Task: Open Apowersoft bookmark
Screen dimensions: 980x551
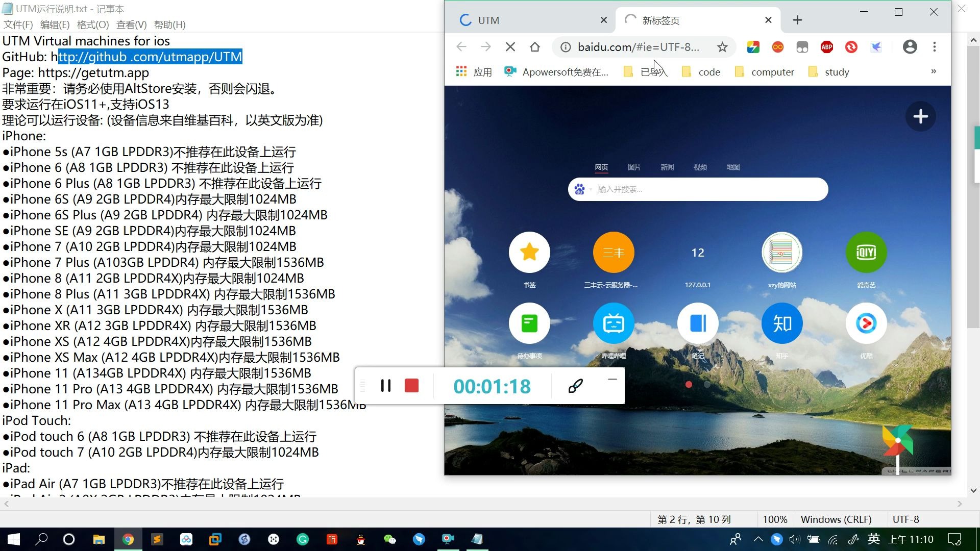Action: [556, 72]
